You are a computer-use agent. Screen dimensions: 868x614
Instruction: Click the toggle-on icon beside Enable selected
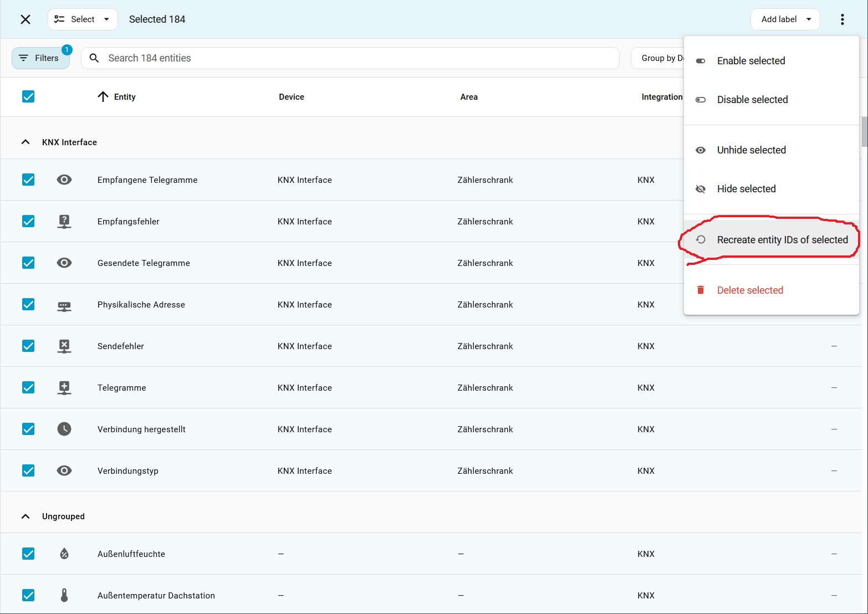(701, 61)
